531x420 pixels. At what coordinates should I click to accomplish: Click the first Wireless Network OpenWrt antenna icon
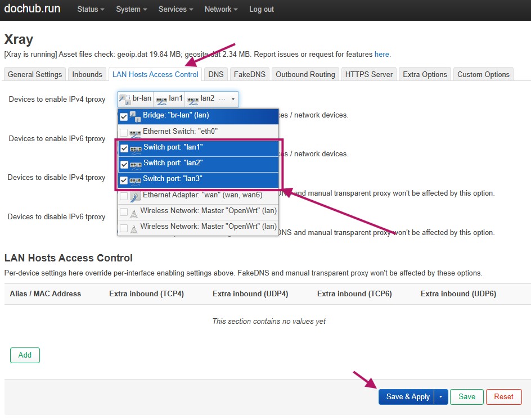click(x=134, y=213)
